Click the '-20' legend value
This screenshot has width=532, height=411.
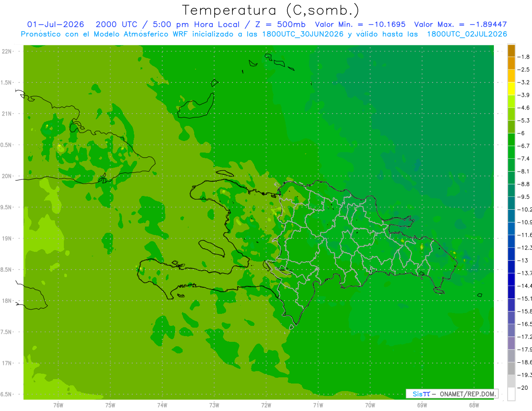click(x=523, y=388)
